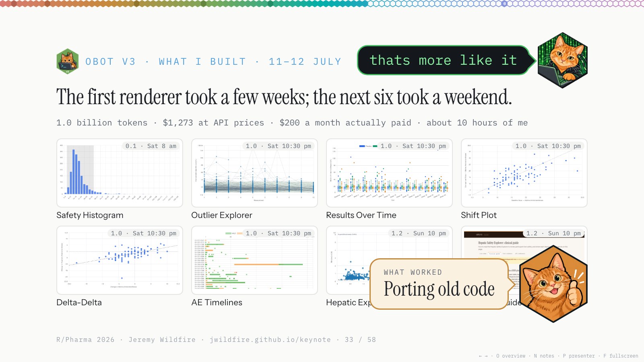
Task: Click the 'Shift Plot' caption
Action: (479, 215)
